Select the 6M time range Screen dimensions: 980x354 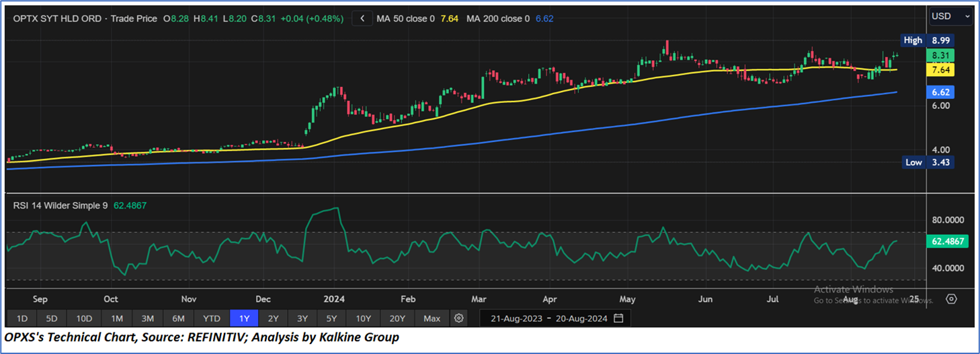179,318
